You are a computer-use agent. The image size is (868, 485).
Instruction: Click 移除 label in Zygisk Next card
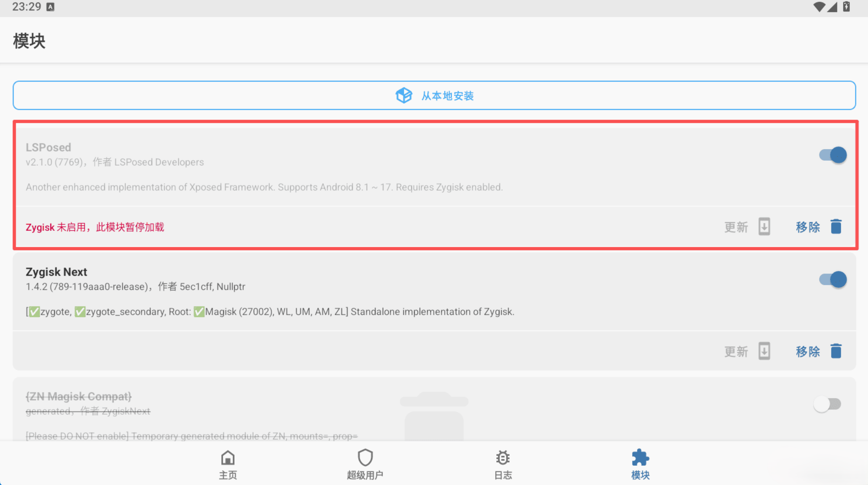point(808,352)
